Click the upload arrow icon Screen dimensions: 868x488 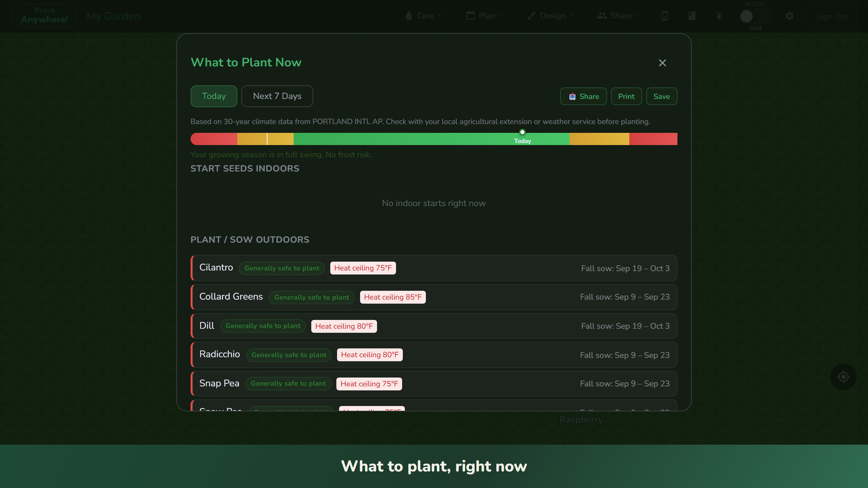(719, 16)
